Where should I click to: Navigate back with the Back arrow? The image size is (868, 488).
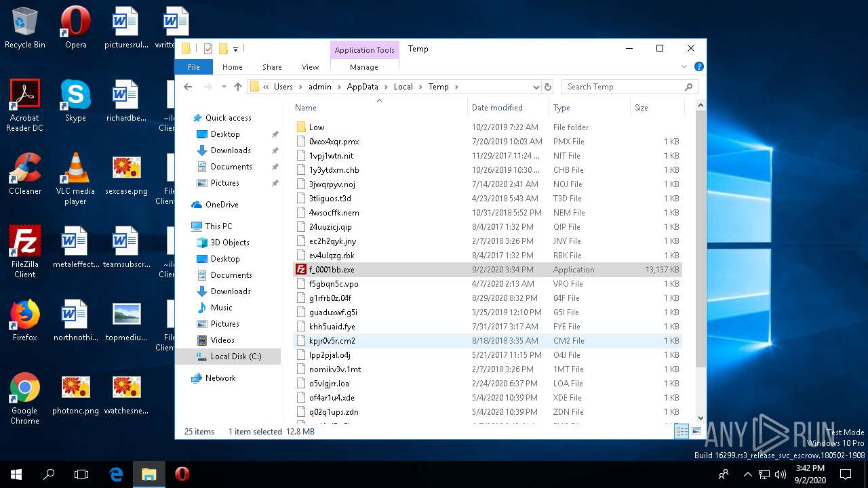tap(188, 87)
